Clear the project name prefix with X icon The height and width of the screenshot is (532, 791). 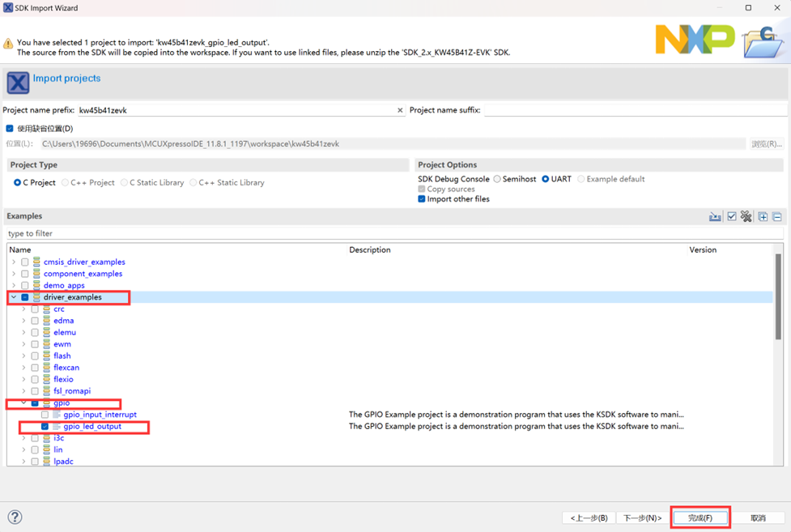pyautogui.click(x=400, y=110)
